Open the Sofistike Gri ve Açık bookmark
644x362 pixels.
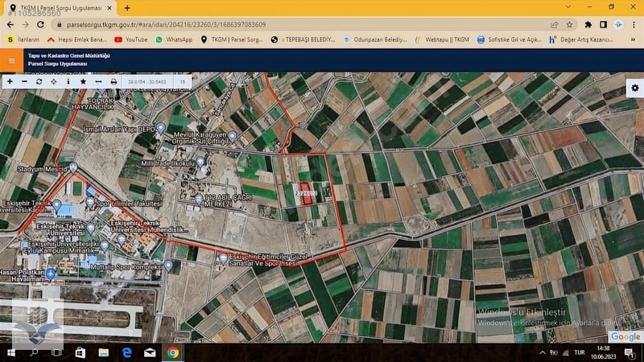click(x=510, y=39)
